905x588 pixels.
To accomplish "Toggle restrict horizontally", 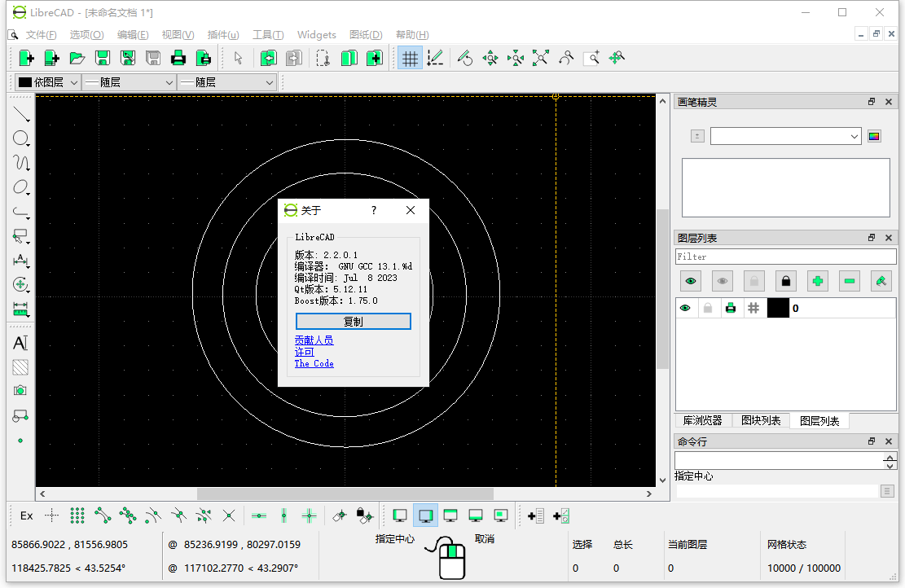I will 259,516.
